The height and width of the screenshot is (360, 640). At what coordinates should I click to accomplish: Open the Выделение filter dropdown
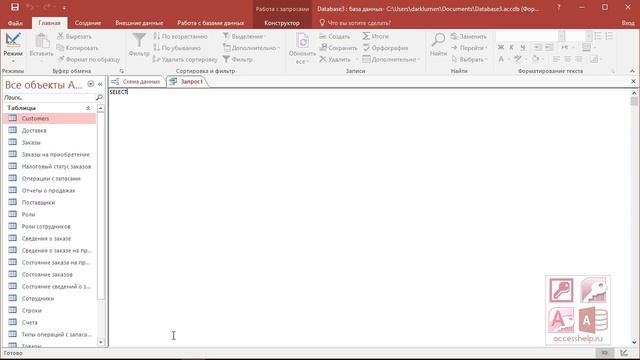(x=244, y=36)
